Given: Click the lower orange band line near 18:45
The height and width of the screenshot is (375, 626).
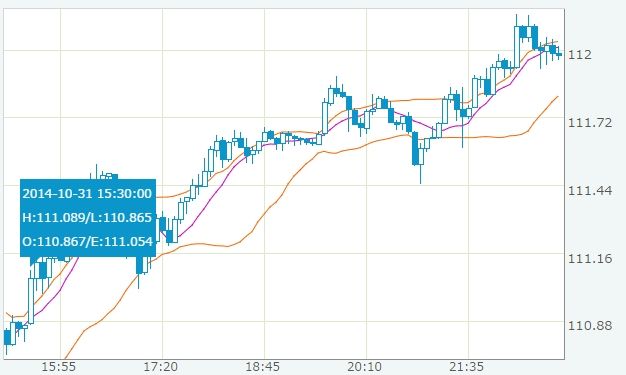Looking at the screenshot, I should tap(265, 214).
